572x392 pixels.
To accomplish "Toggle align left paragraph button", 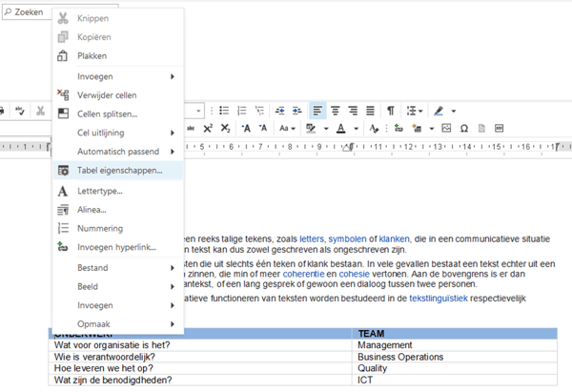I will coord(318,111).
